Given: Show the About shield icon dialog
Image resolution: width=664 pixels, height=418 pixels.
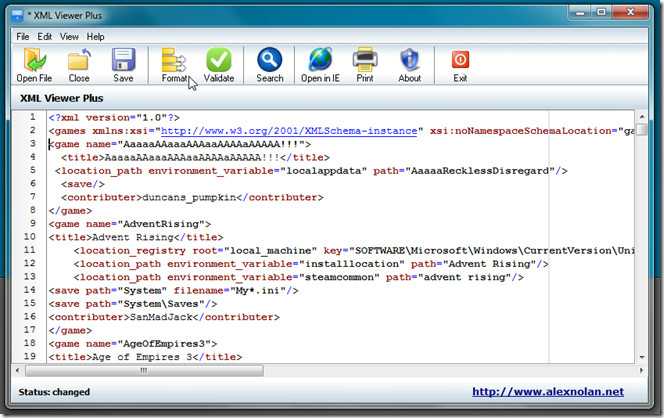Looking at the screenshot, I should 409,64.
